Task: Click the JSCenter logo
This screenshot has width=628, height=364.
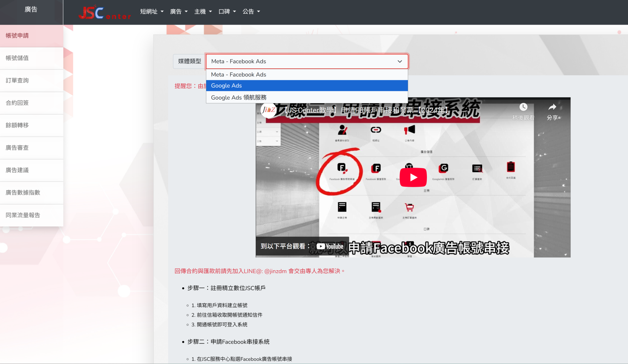Action: (x=104, y=12)
